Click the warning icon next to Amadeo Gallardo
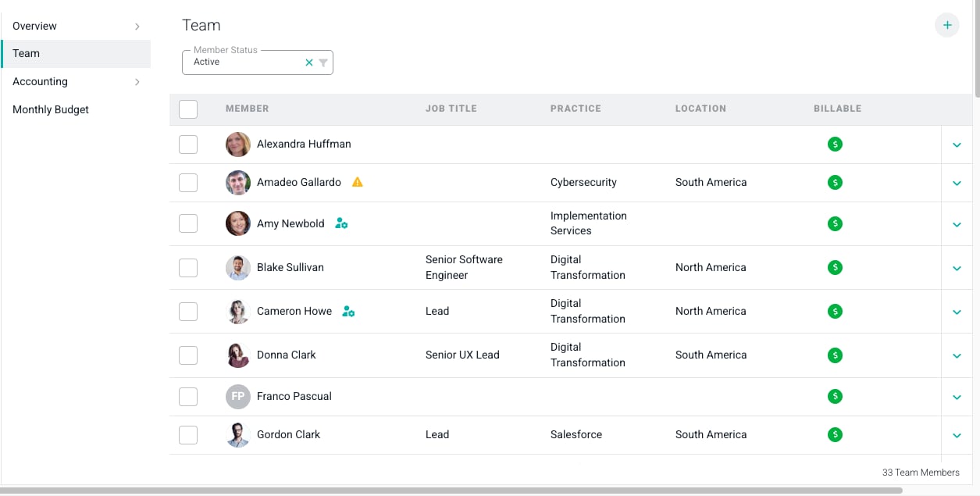980x496 pixels. pos(358,182)
